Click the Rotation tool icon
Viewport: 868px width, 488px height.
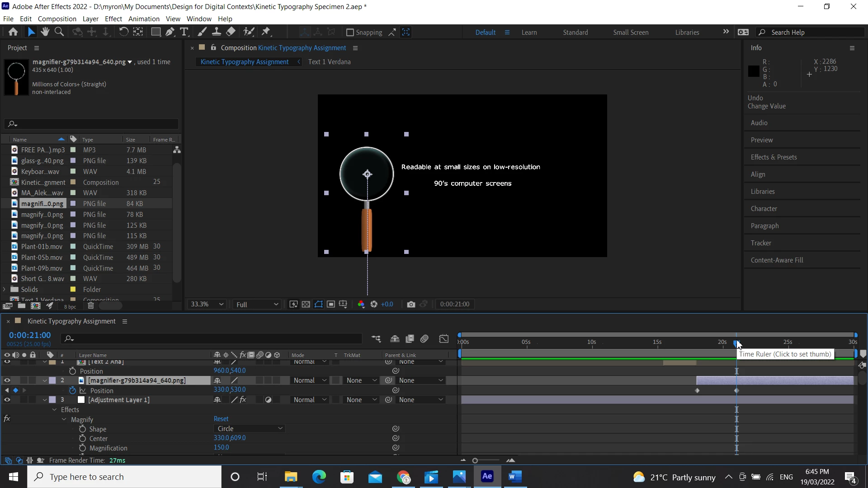123,32
